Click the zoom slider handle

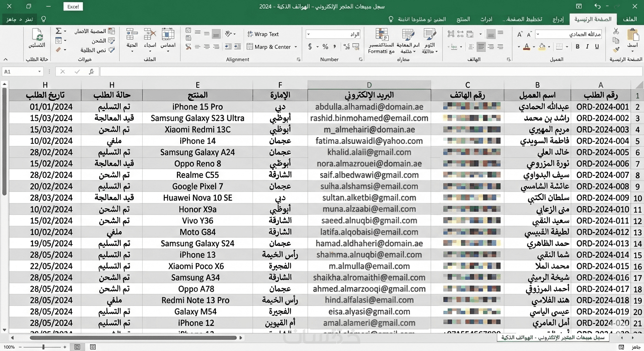click(x=43, y=347)
